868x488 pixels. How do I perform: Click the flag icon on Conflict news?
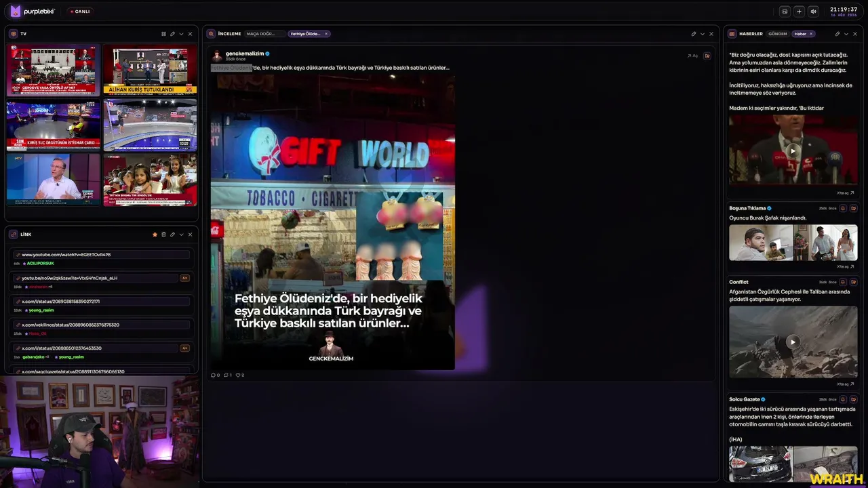pyautogui.click(x=853, y=282)
